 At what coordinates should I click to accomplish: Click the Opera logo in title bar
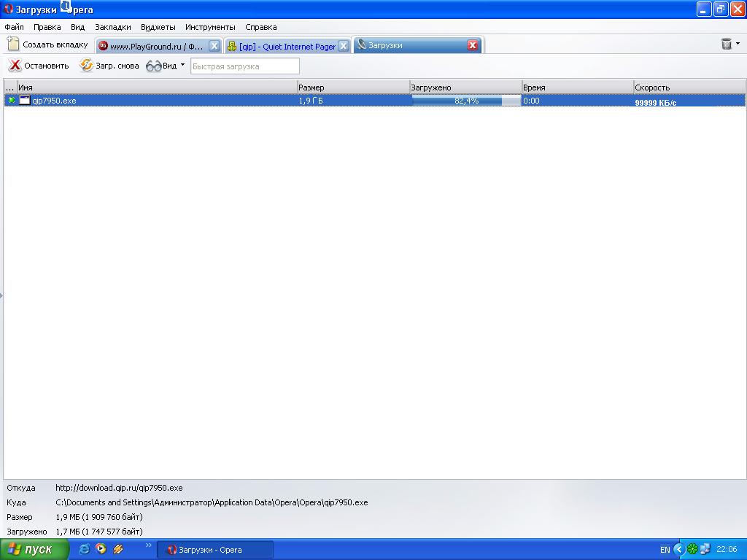pyautogui.click(x=9, y=9)
